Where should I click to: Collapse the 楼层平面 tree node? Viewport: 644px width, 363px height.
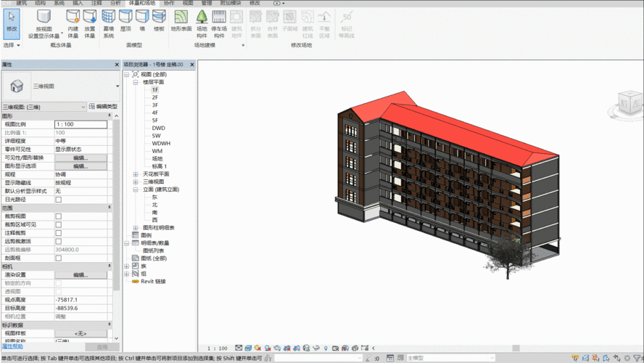135,82
